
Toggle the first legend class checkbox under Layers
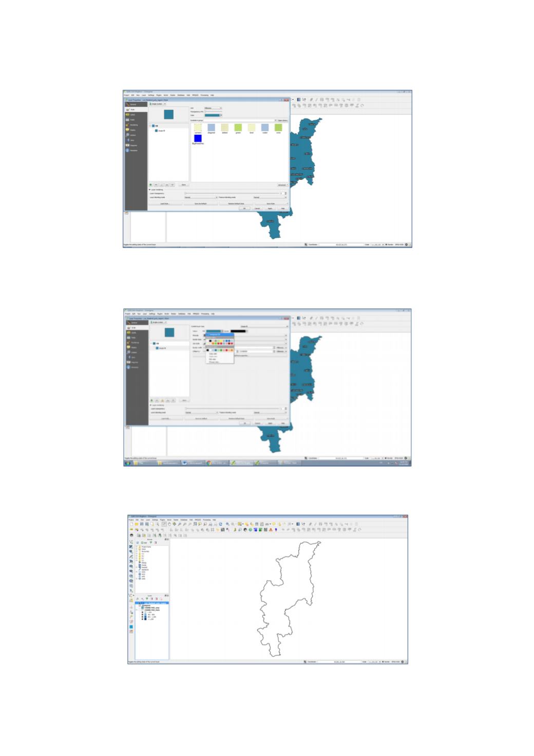[142, 612]
